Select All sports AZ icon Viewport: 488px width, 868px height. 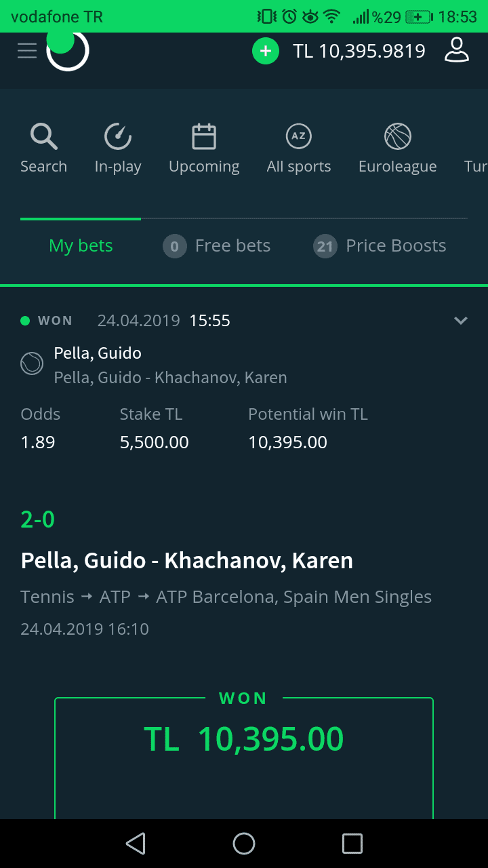pyautogui.click(x=298, y=136)
